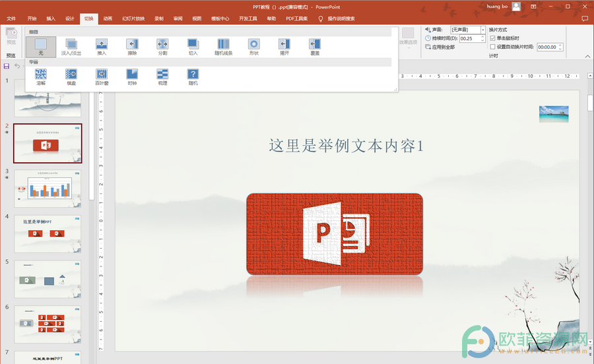Screen dimensions: 594x364
Task: Open the 声音 sound dropdown
Action: (x=483, y=30)
